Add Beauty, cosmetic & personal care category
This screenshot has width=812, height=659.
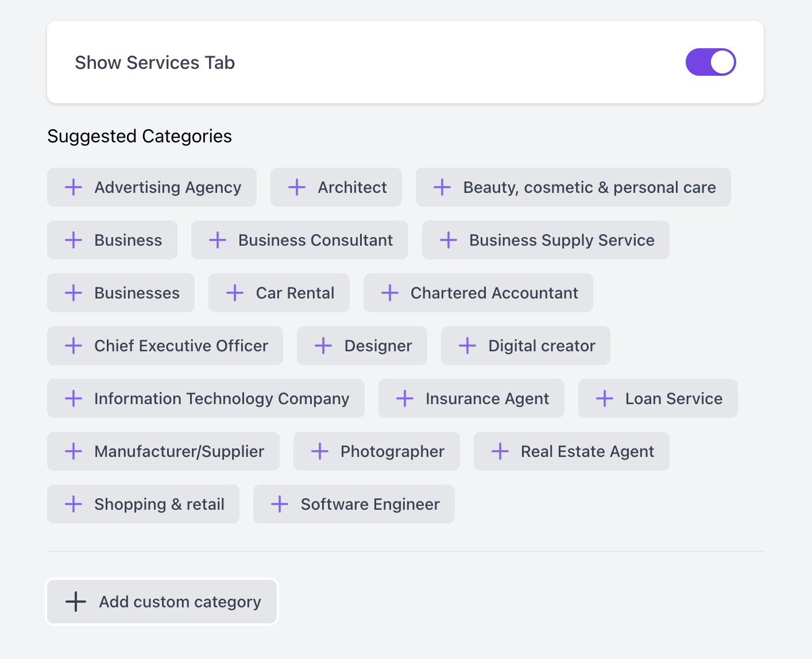(573, 187)
